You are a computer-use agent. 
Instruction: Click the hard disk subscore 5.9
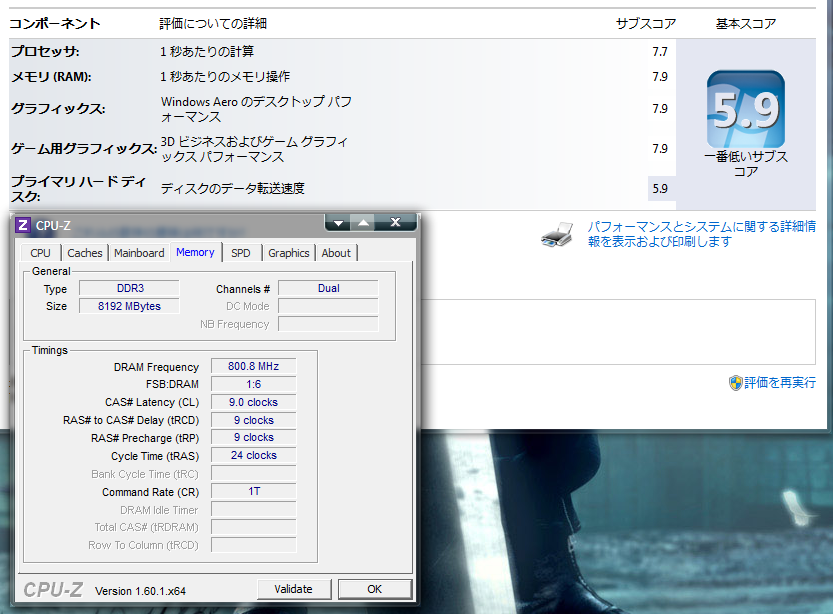point(660,189)
